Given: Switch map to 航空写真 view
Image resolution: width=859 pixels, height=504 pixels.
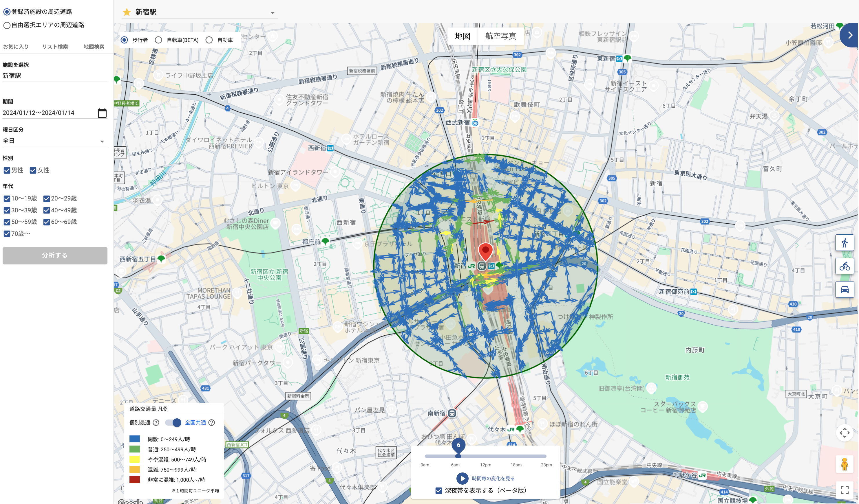Looking at the screenshot, I should 500,36.
